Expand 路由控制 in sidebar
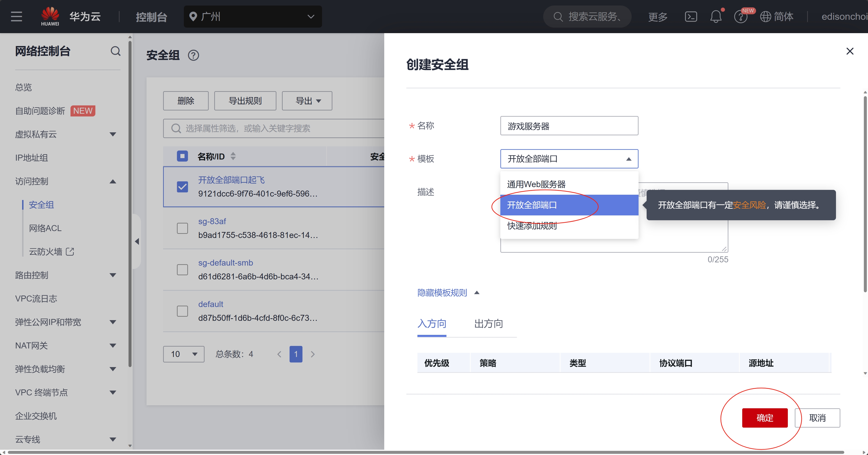 [x=113, y=275]
